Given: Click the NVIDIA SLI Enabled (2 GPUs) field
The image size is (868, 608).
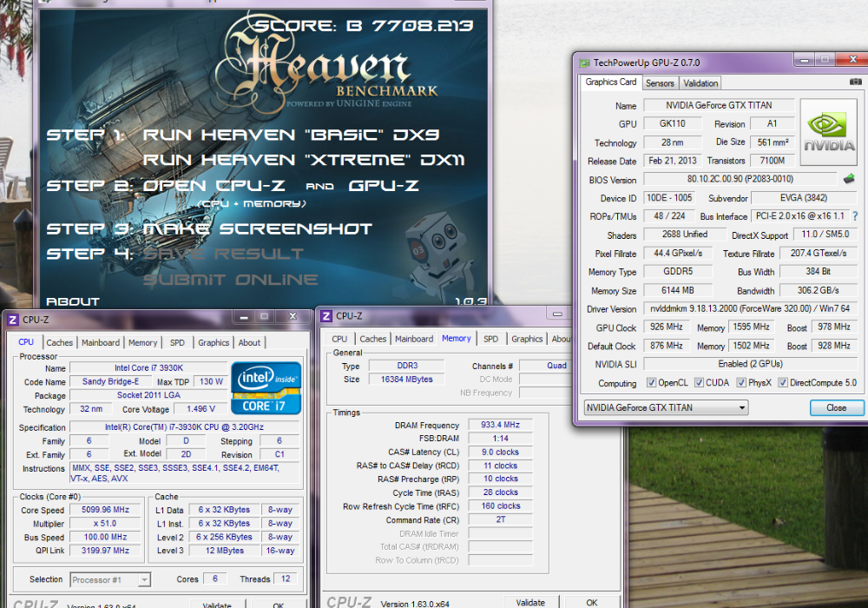Looking at the screenshot, I should point(750,364).
